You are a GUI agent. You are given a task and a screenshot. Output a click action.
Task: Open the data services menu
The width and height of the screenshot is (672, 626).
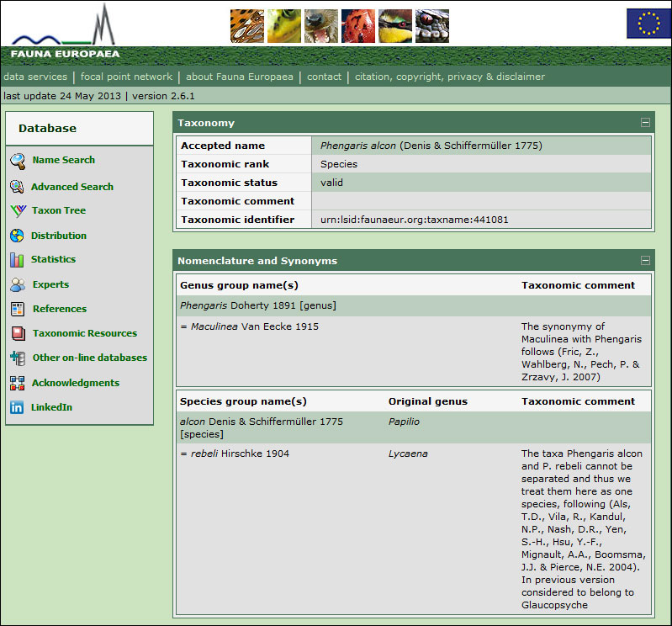(35, 77)
